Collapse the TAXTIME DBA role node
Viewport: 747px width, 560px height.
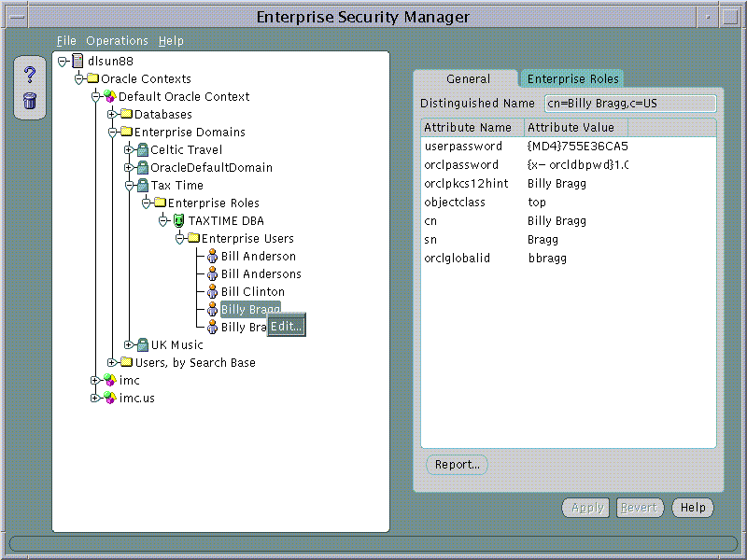tap(162, 221)
